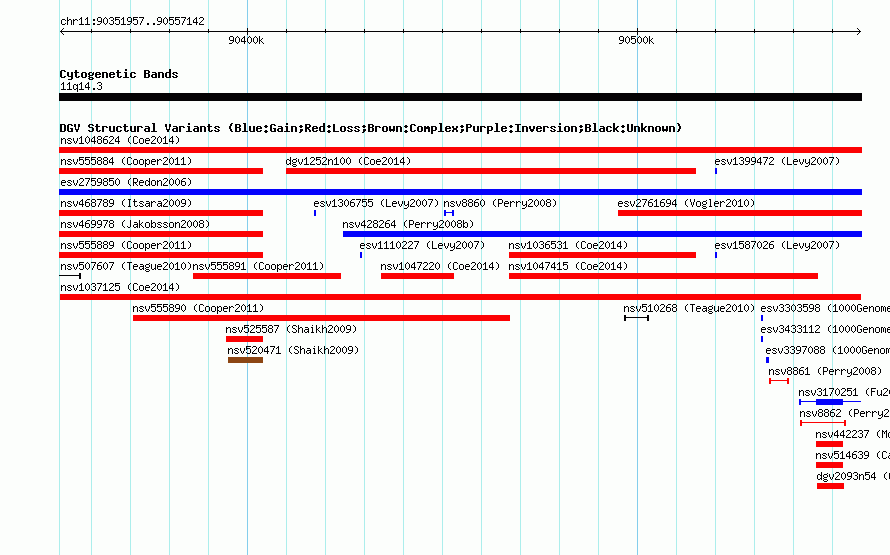Screen dimensions: 890x555
Task: Click the nsv1037125 (Coe2014) label
Action: click(x=120, y=288)
